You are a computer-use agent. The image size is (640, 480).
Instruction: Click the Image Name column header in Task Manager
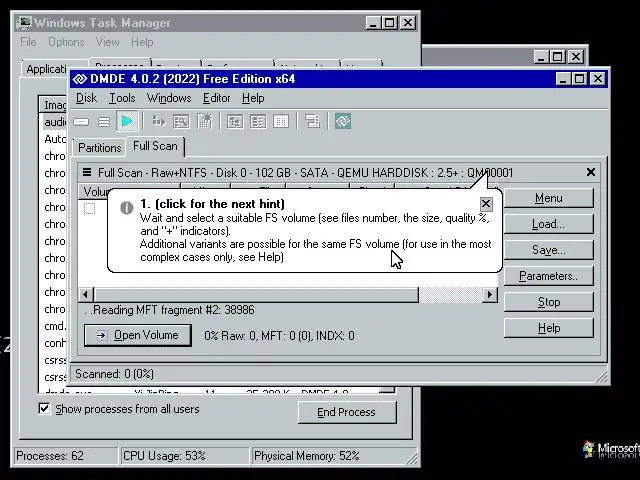tap(54, 105)
